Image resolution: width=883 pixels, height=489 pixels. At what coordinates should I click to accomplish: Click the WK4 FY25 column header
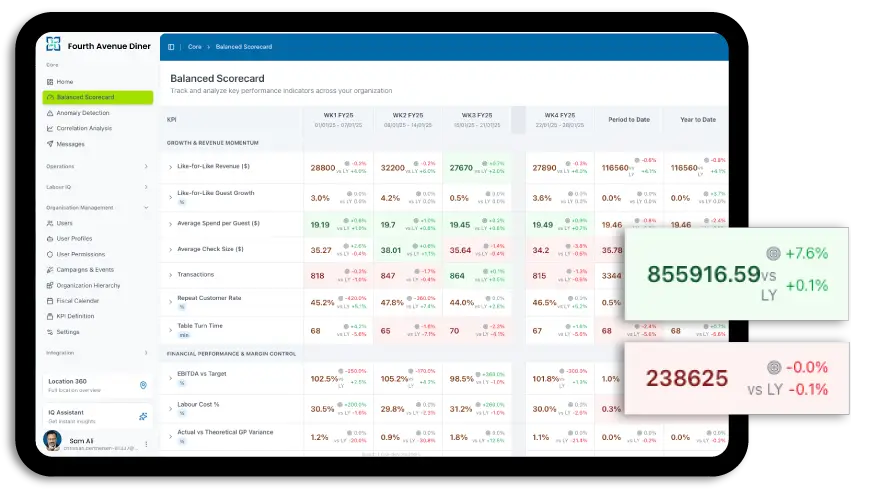[x=560, y=119]
